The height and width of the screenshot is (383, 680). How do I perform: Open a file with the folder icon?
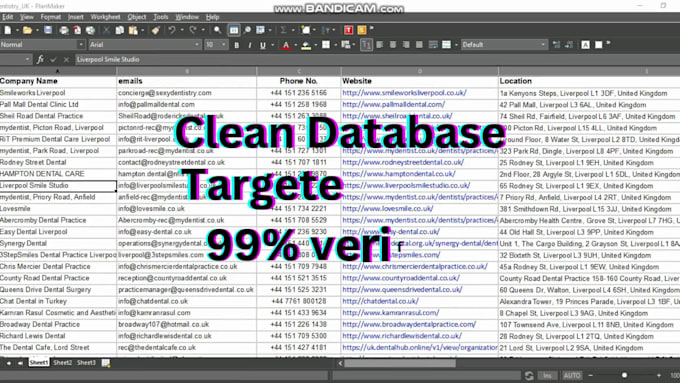click(x=27, y=30)
